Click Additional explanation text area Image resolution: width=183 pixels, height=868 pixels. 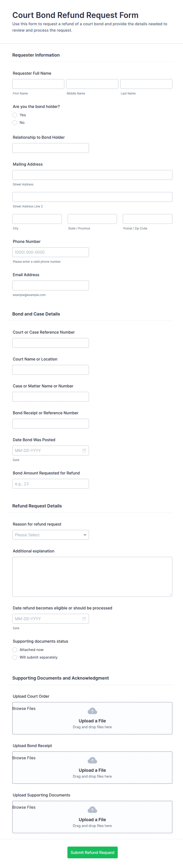click(92, 577)
